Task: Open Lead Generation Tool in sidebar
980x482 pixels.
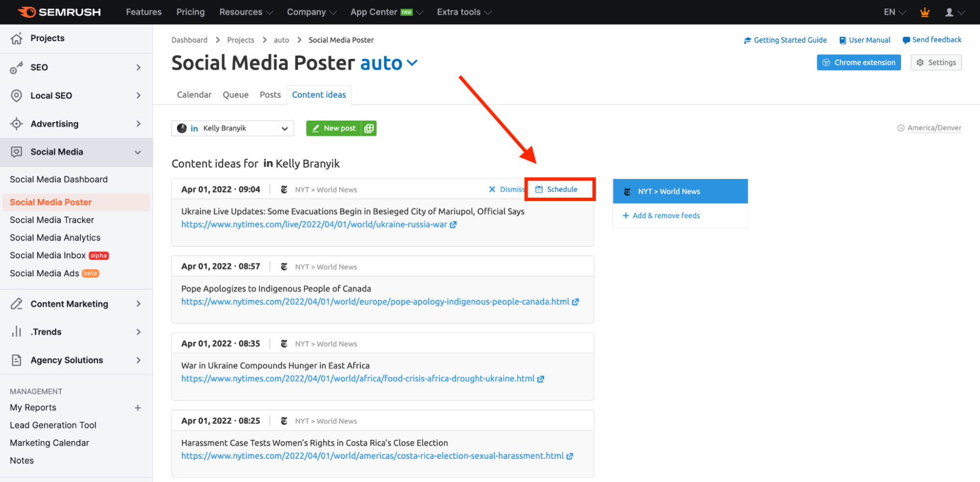Action: point(53,425)
